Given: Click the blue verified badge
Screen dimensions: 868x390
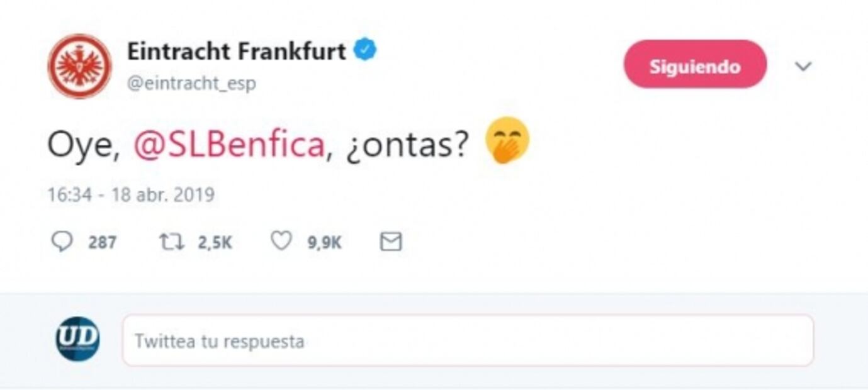Looking at the screenshot, I should pos(365,50).
